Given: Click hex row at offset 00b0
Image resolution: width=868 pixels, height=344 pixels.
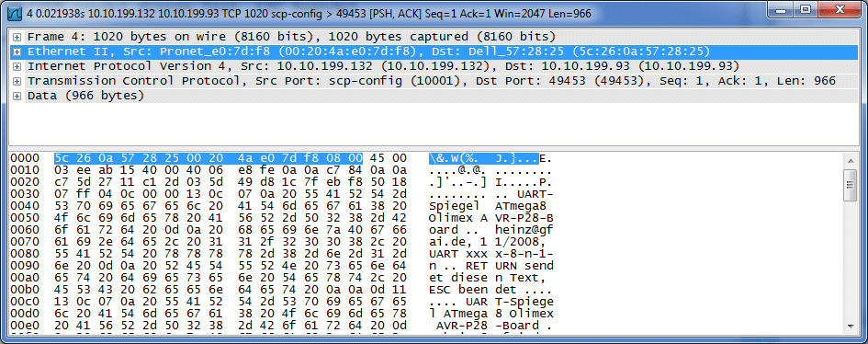Looking at the screenshot, I should 231,290.
